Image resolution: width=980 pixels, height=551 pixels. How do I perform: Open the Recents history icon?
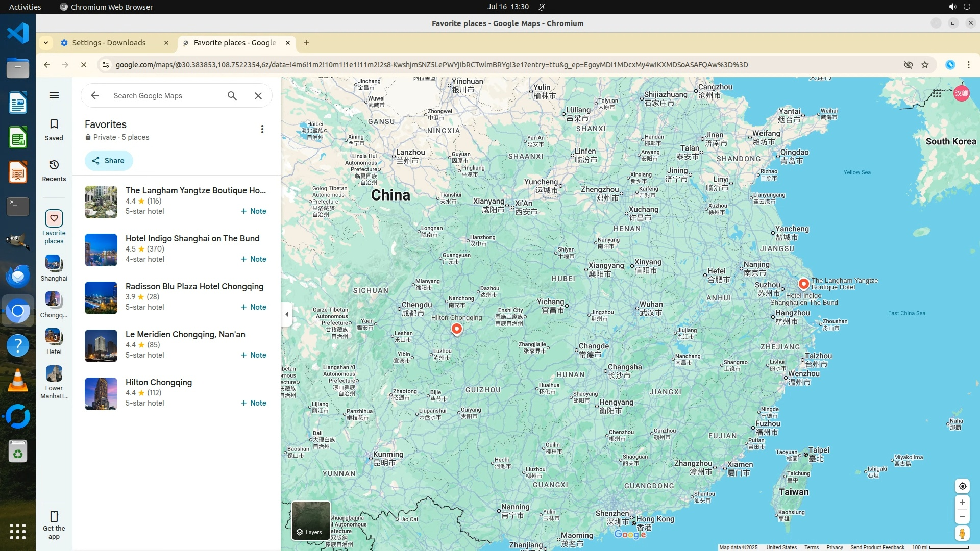click(54, 165)
